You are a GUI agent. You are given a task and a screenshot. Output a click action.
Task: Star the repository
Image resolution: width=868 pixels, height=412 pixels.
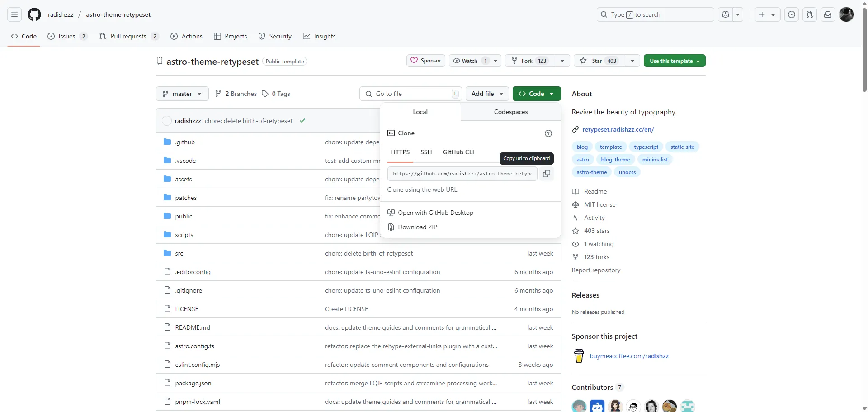tap(599, 61)
